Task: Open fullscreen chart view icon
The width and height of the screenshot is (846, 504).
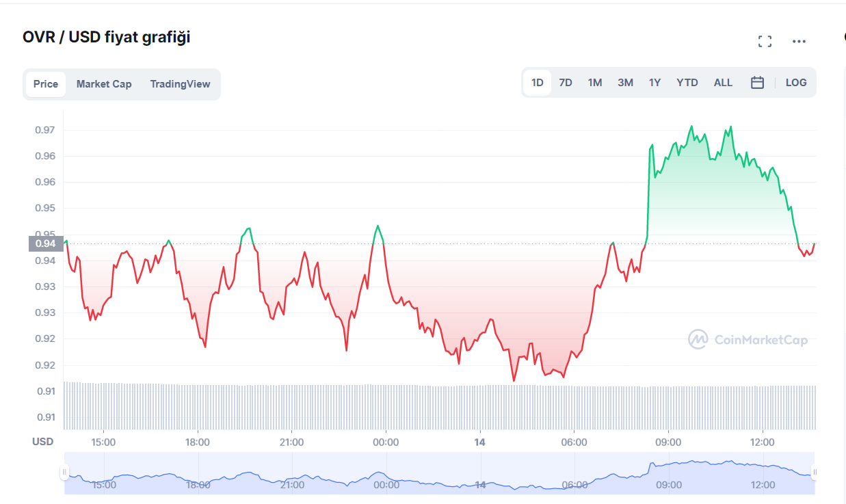Action: (x=765, y=42)
